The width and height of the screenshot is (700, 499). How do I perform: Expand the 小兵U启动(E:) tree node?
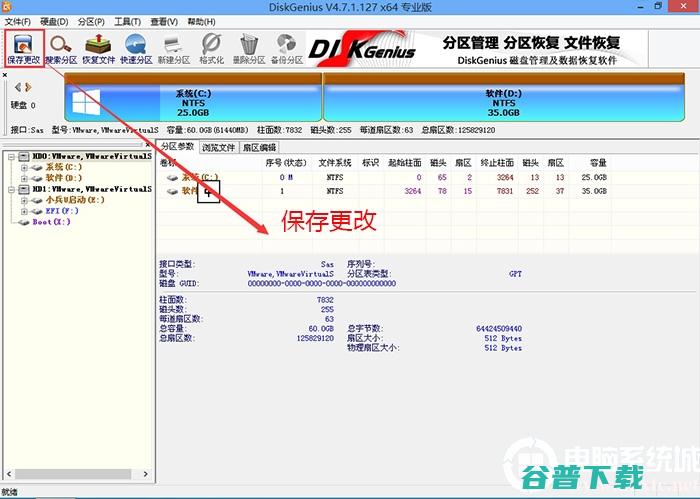(x=24, y=200)
